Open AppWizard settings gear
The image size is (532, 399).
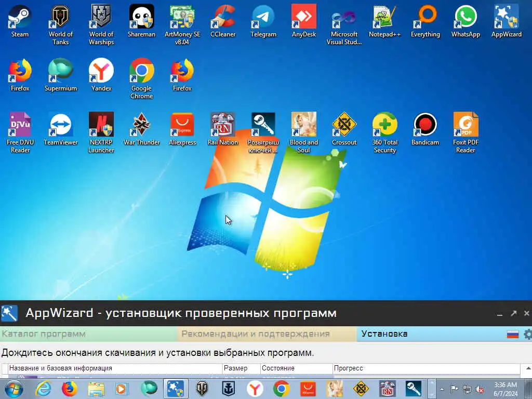(x=528, y=334)
